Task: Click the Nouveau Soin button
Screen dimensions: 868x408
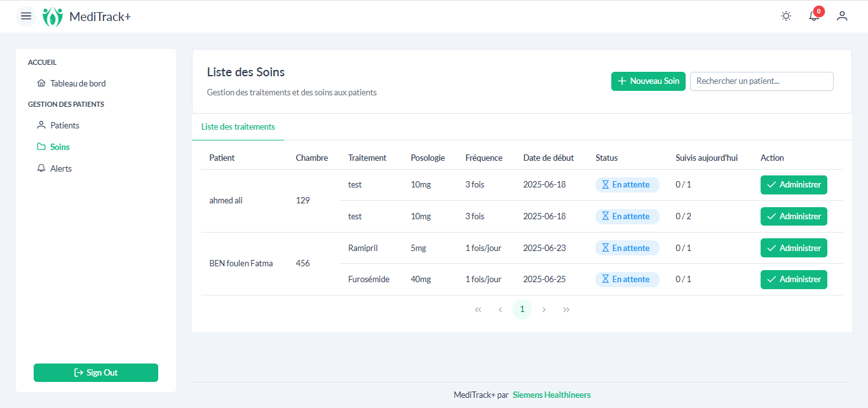Action: click(648, 81)
